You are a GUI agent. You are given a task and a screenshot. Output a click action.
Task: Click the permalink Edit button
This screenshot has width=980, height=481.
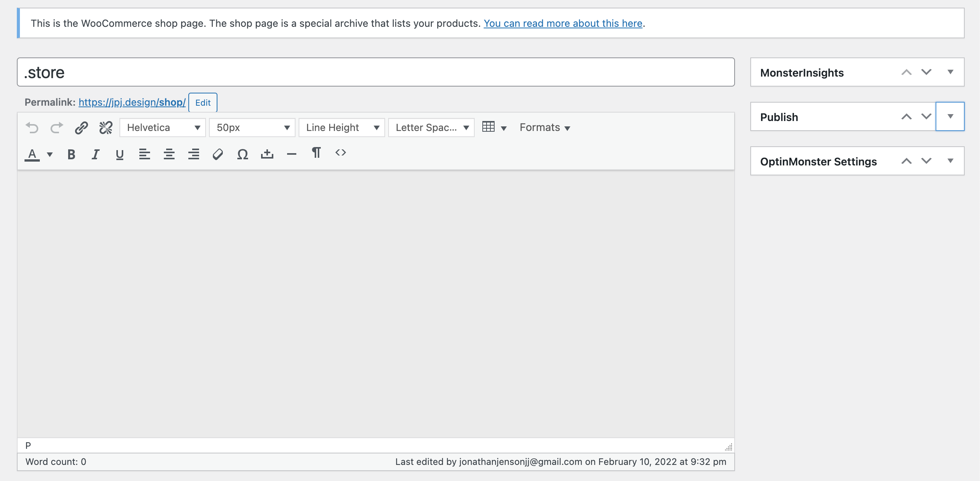pos(203,103)
